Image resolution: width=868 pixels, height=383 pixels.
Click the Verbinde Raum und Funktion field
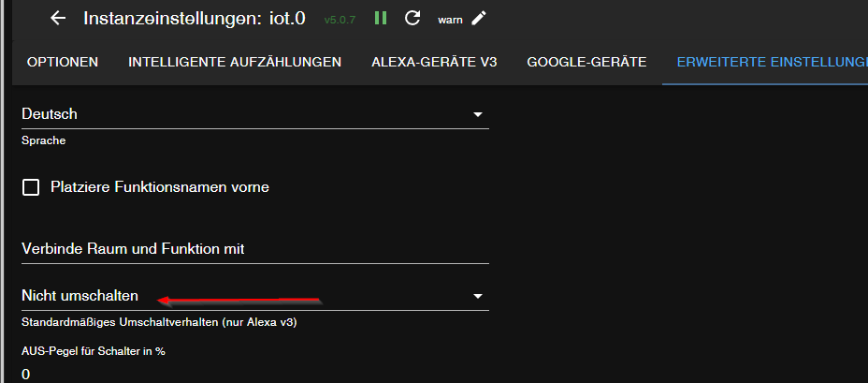click(254, 249)
